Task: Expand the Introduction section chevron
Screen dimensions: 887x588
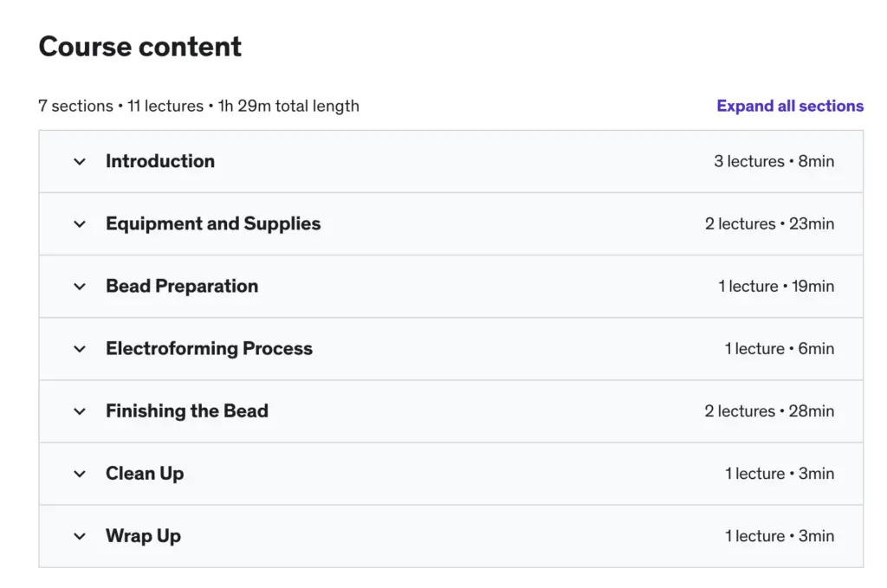Action: coord(80,162)
